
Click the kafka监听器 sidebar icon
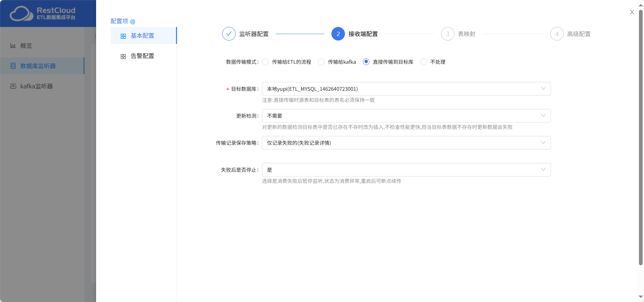pyautogui.click(x=13, y=86)
